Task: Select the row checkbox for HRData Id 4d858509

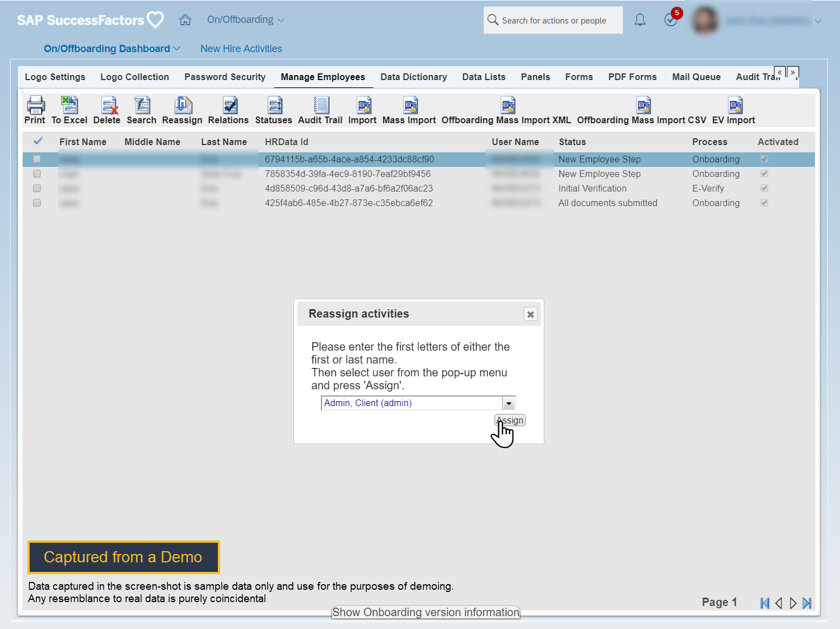Action: pyautogui.click(x=37, y=188)
